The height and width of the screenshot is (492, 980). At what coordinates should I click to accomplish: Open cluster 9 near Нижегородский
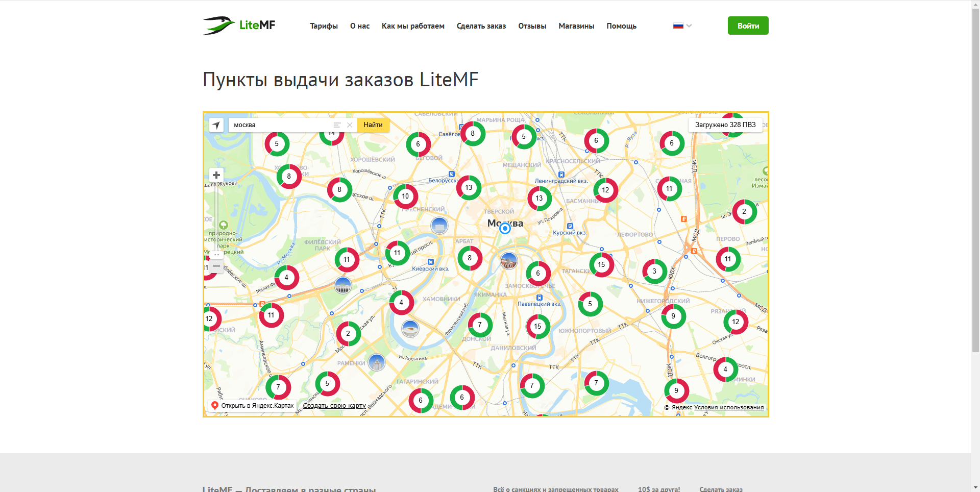coord(673,316)
